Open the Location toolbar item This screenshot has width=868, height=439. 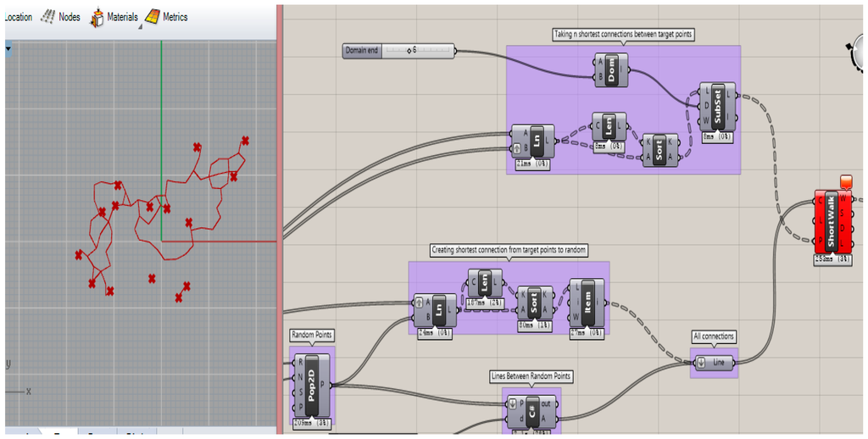click(x=18, y=17)
